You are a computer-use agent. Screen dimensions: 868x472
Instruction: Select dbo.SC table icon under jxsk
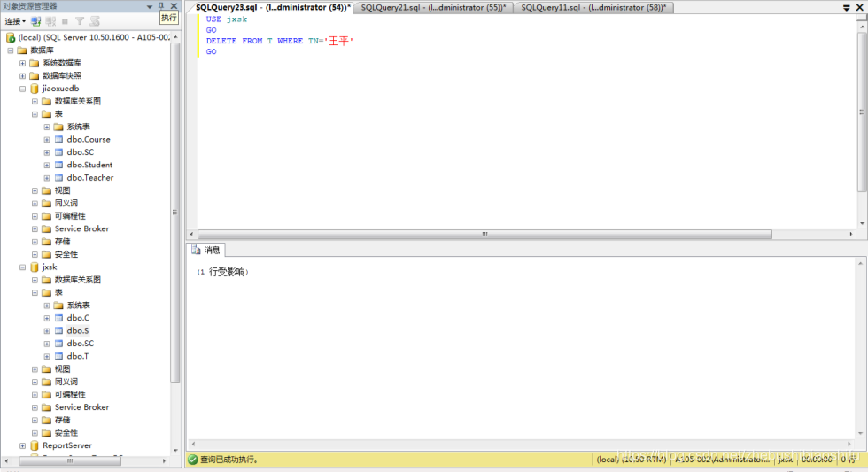[58, 344]
